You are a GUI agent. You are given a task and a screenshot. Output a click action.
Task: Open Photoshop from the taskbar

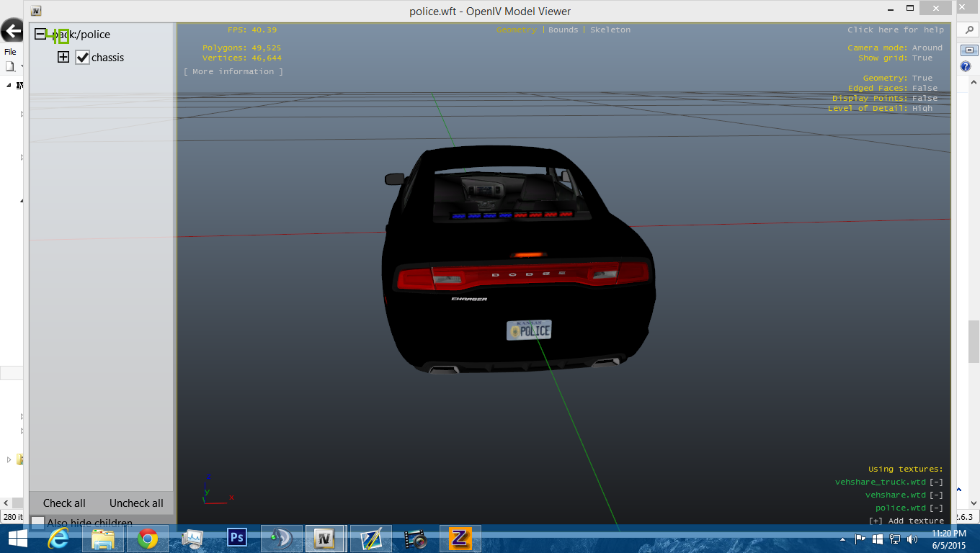click(x=237, y=539)
